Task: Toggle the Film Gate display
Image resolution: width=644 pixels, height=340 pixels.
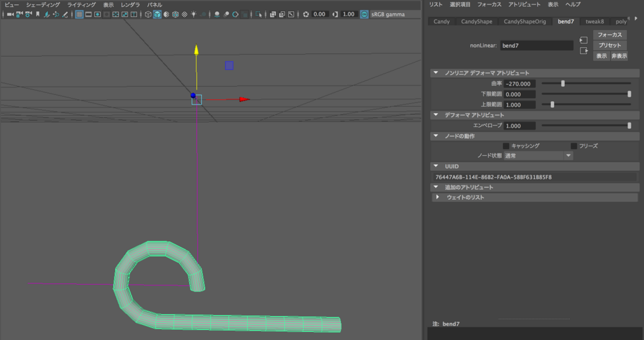Action: coord(88,14)
